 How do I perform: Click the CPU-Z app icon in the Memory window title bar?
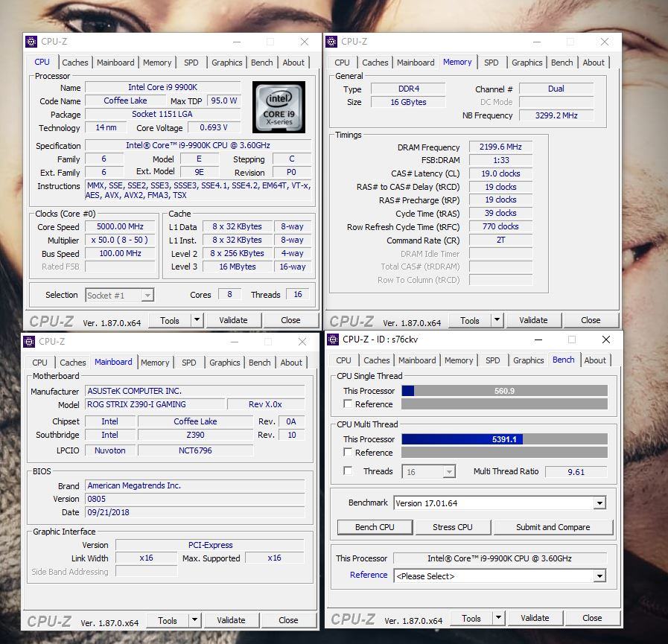(331, 42)
